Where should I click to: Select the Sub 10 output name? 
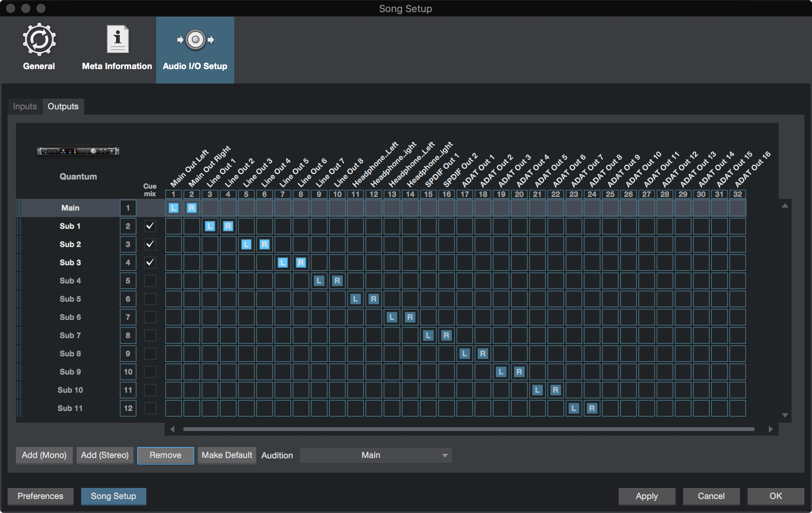click(71, 390)
